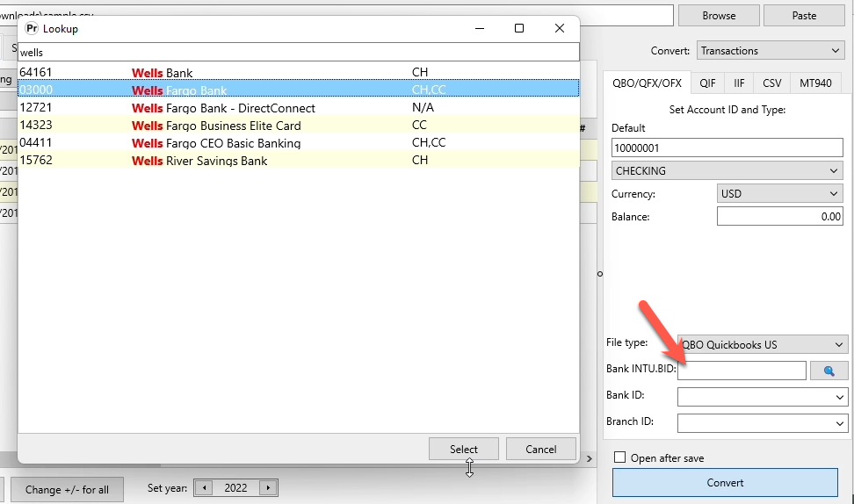Screen dimensions: 854x504
Task: Select the Wells Bank row 64161
Action: tap(299, 72)
